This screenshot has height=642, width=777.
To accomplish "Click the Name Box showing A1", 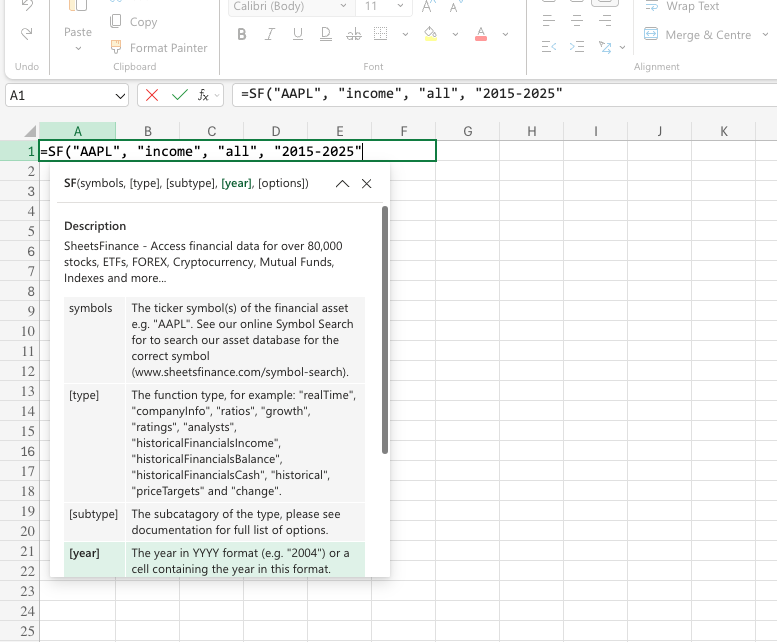I will click(x=59, y=95).
